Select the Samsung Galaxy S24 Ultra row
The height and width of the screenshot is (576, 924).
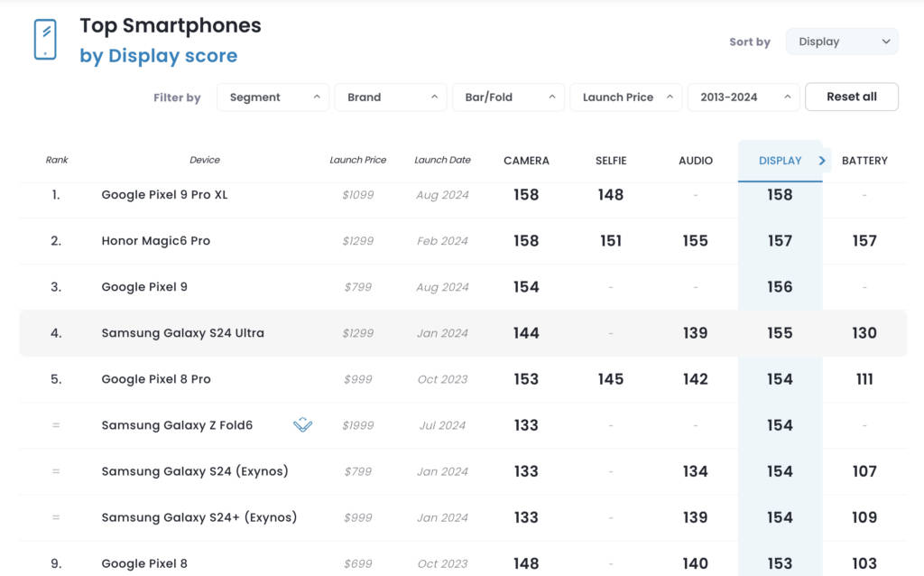pos(182,333)
